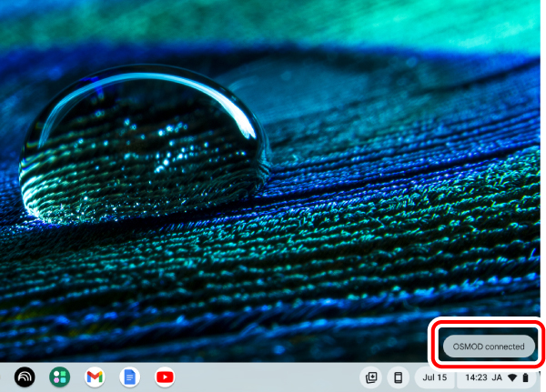Expand Quick Settings from 14:23 clock
Screen dimensions: 546x392
(476, 377)
